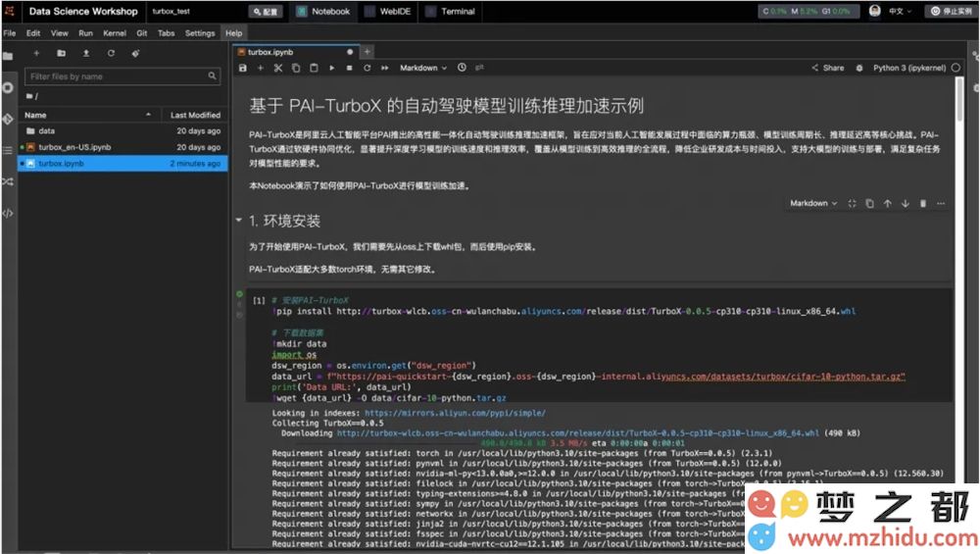The image size is (980, 554).
Task: Open the 中文 language dropdown
Action: [x=900, y=11]
